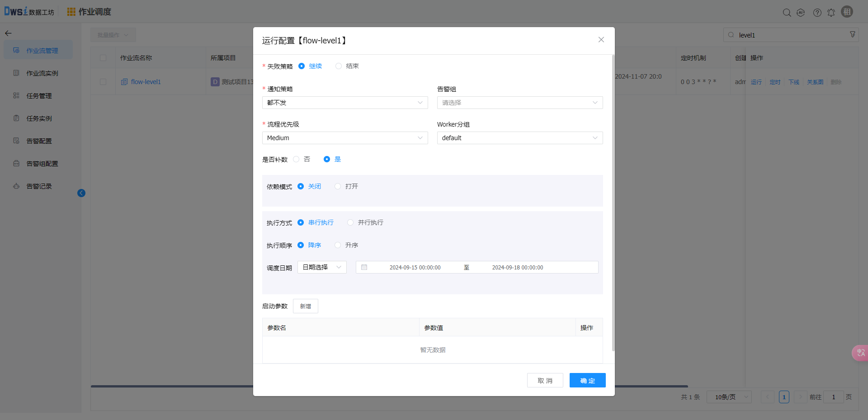Click the filter funnel icon in search box
This screenshot has width=868, height=420.
(853, 35)
